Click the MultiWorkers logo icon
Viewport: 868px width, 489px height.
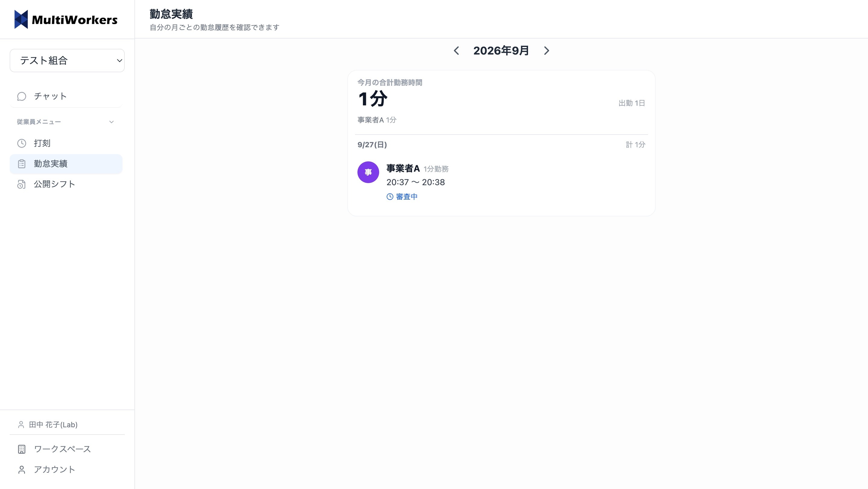pyautogui.click(x=21, y=20)
